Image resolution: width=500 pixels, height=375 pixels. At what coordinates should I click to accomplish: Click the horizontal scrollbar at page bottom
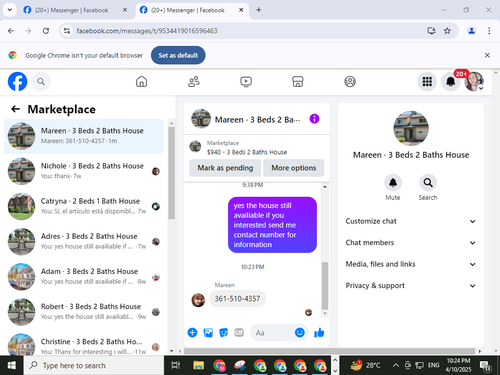[x=329, y=351]
